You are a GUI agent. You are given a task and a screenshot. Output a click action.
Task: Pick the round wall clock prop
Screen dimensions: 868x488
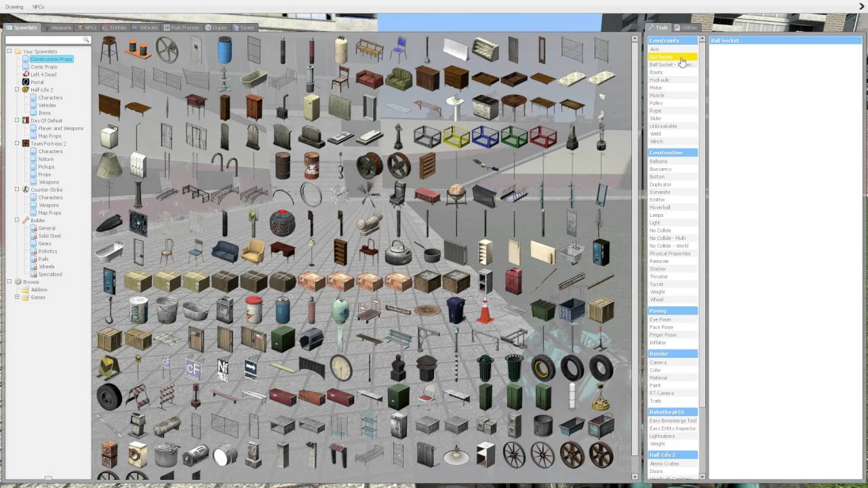point(340,368)
